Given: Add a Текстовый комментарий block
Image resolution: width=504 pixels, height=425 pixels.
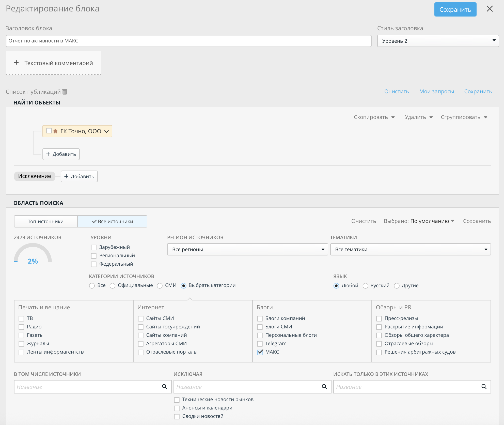Looking at the screenshot, I should pos(54,63).
